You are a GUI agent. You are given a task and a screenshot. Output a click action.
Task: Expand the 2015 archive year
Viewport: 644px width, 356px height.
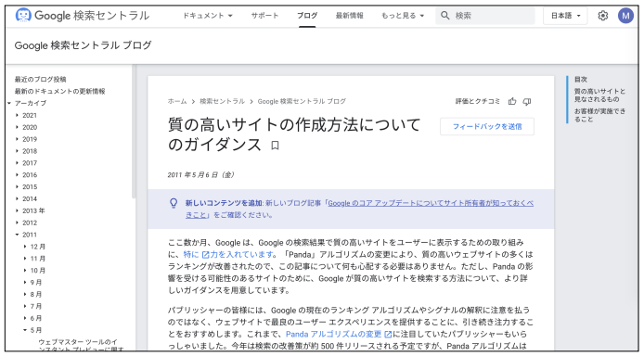[17, 186]
